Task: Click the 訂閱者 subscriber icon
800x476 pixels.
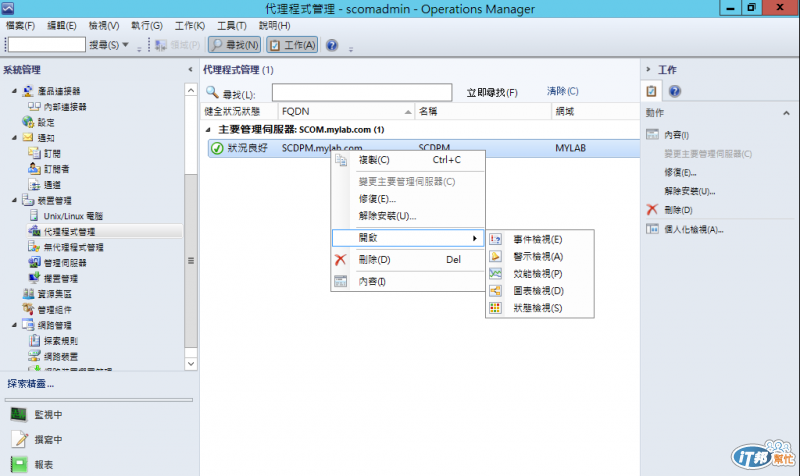Action: click(x=34, y=169)
